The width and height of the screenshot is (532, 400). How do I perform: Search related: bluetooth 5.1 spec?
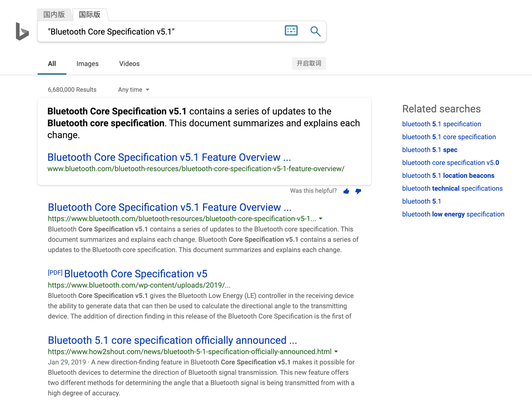(x=430, y=150)
